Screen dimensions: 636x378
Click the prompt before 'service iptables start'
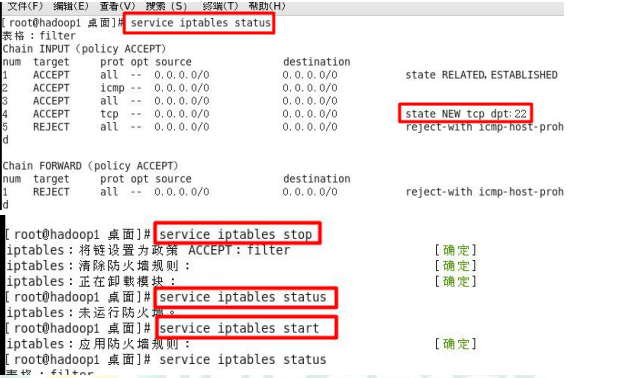(78, 328)
